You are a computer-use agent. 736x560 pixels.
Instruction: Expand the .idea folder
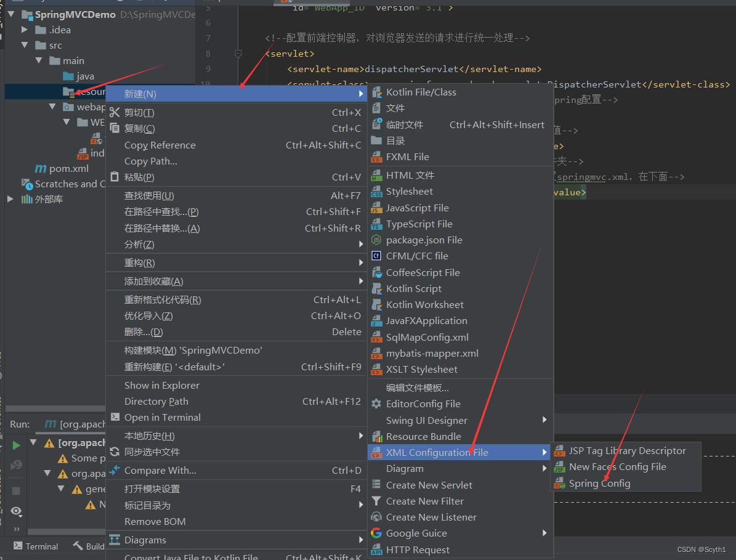25,30
